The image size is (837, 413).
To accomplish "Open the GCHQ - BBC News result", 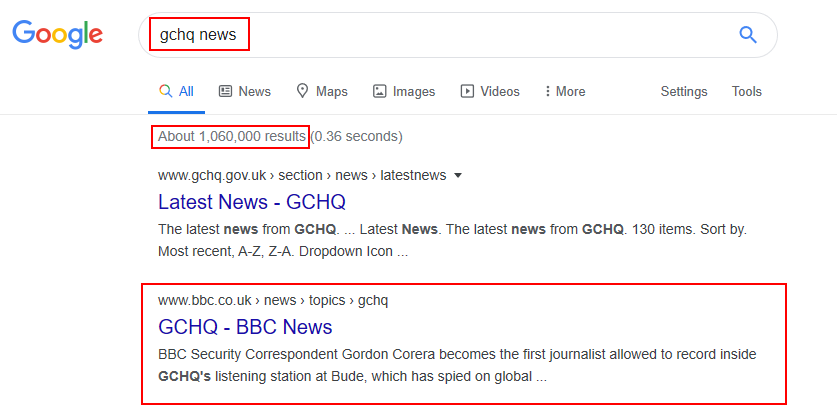I will pyautogui.click(x=245, y=327).
